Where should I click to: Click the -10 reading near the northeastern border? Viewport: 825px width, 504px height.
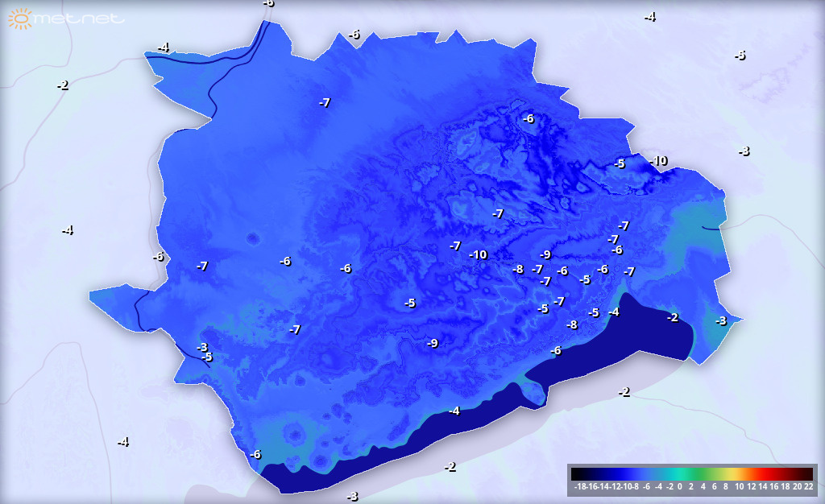[659, 161]
